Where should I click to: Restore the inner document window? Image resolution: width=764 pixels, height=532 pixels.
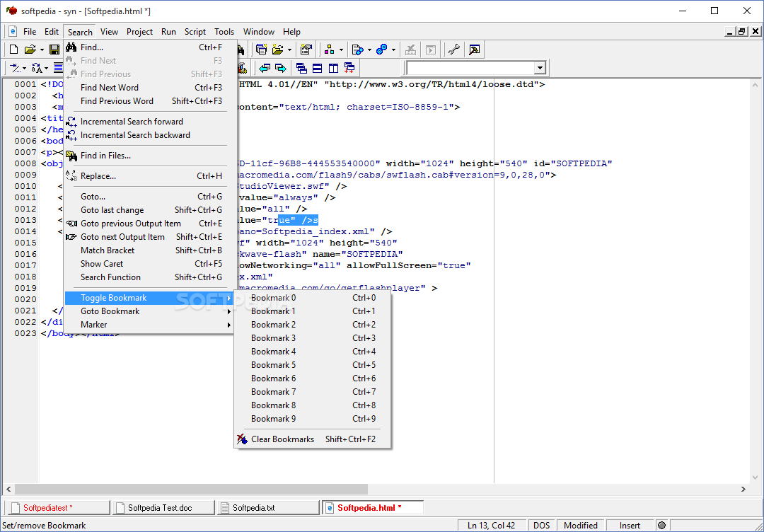(x=742, y=32)
